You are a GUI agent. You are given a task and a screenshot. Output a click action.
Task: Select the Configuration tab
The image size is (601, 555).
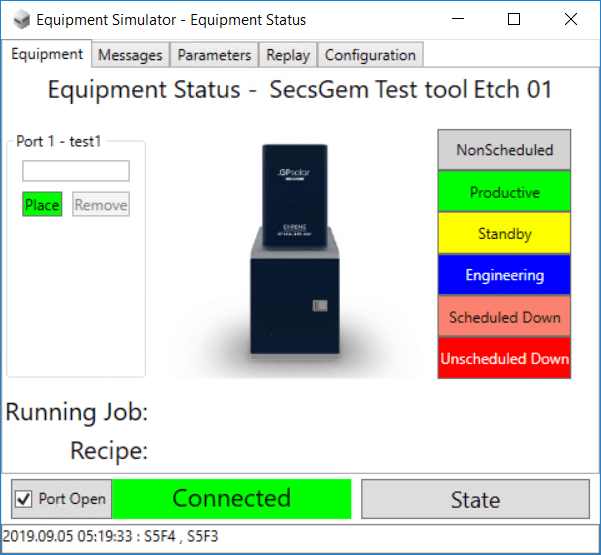click(x=370, y=55)
